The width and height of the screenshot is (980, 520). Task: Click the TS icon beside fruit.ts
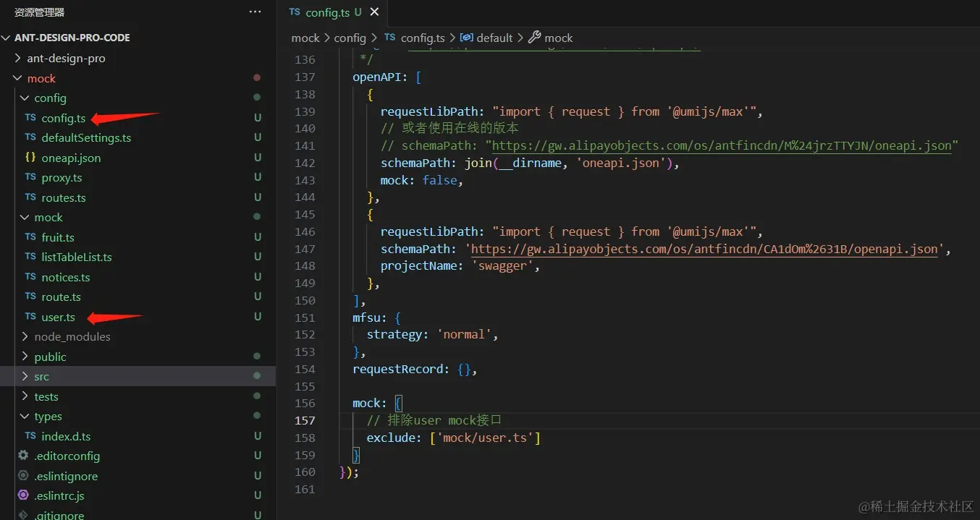pyautogui.click(x=30, y=237)
